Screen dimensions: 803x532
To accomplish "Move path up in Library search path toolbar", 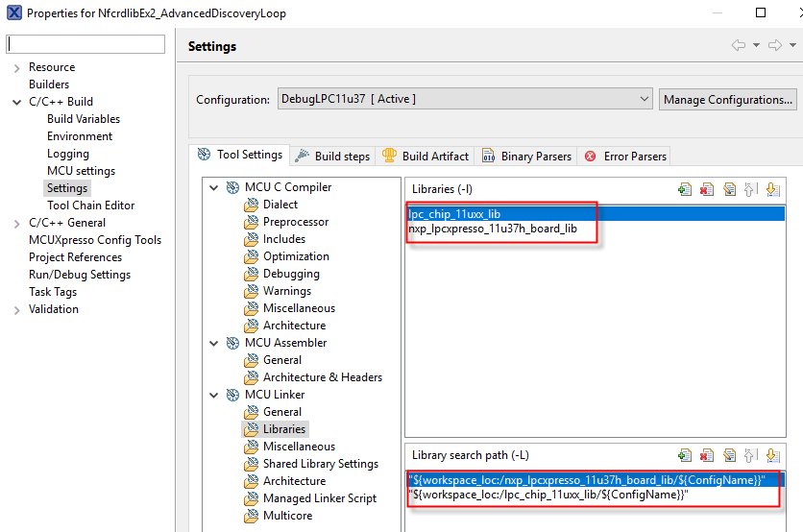I will 751,455.
